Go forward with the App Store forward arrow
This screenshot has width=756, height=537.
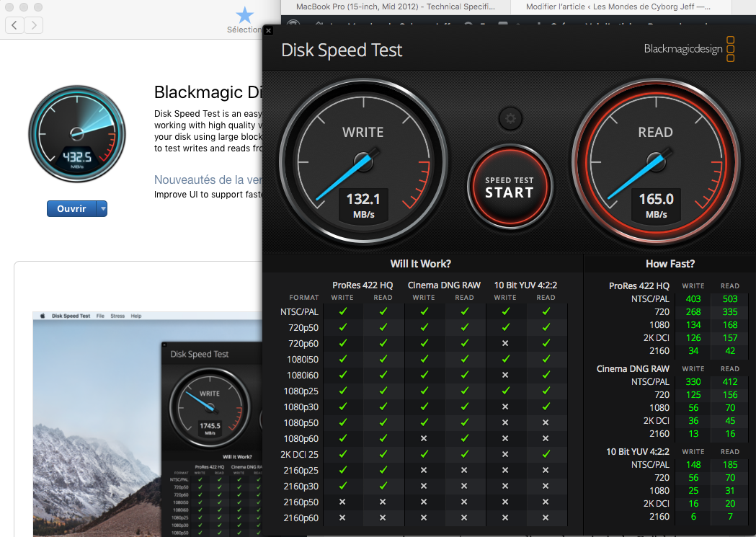[34, 25]
